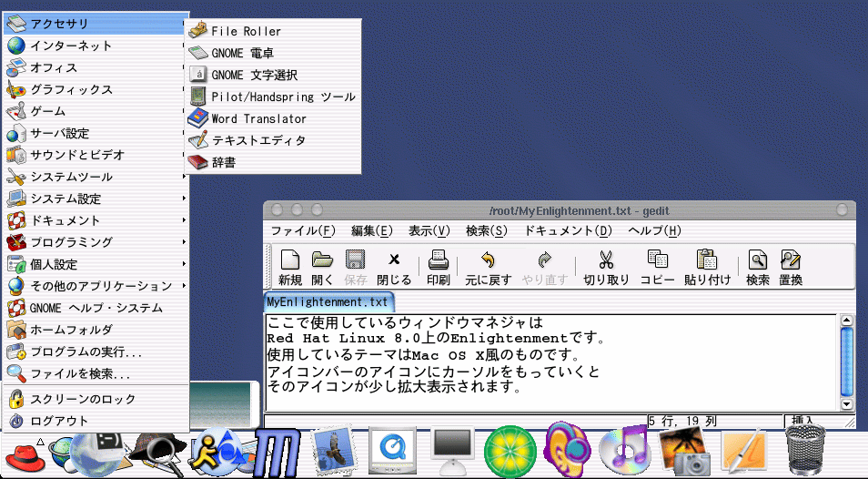Choose プログラムの実行...
Viewport: 868px width, 479px height.
pos(96,352)
